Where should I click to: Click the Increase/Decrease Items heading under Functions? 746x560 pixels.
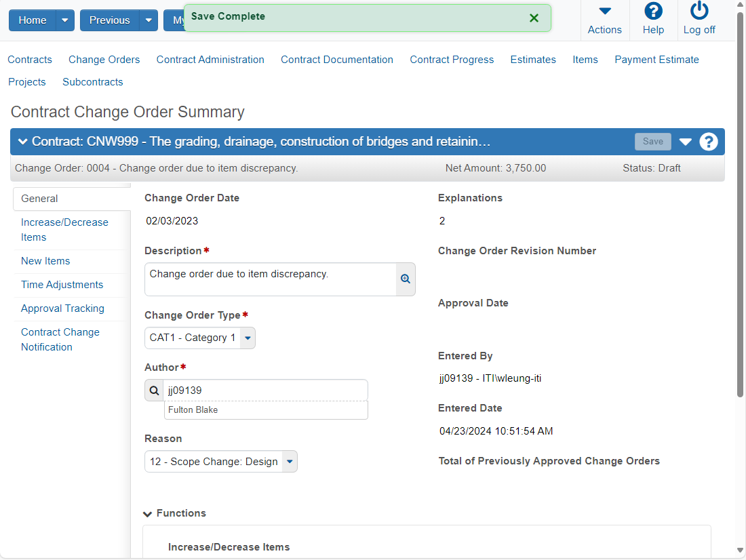229,547
